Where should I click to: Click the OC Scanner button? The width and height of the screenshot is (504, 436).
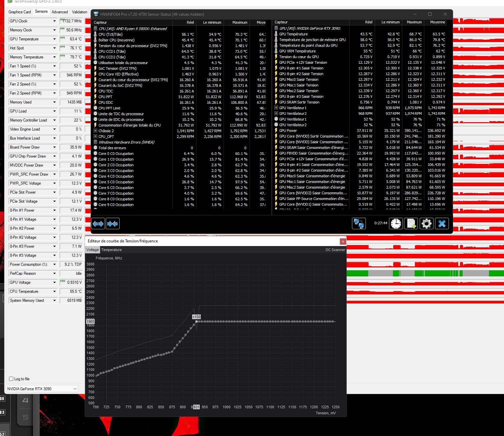pyautogui.click(x=335, y=250)
